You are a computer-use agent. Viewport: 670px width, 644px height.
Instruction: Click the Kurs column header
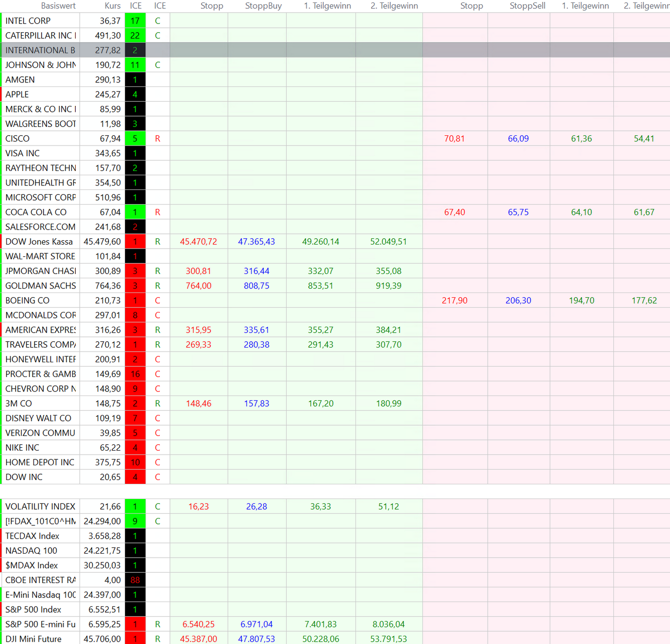(112, 6)
